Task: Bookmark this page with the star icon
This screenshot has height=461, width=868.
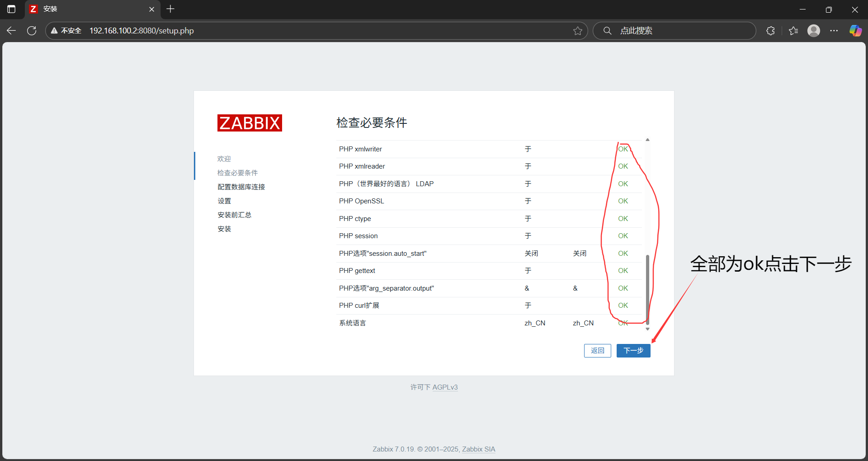Action: [x=577, y=31]
